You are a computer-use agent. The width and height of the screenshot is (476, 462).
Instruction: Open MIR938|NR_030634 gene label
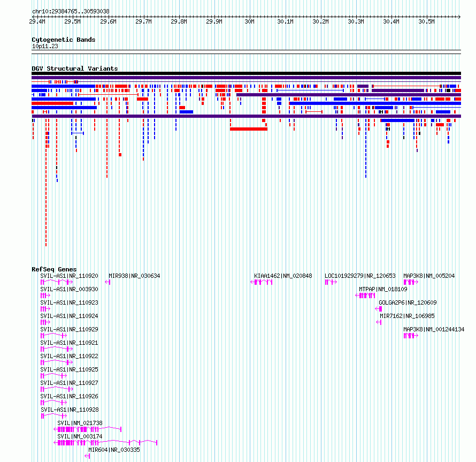[x=134, y=276]
